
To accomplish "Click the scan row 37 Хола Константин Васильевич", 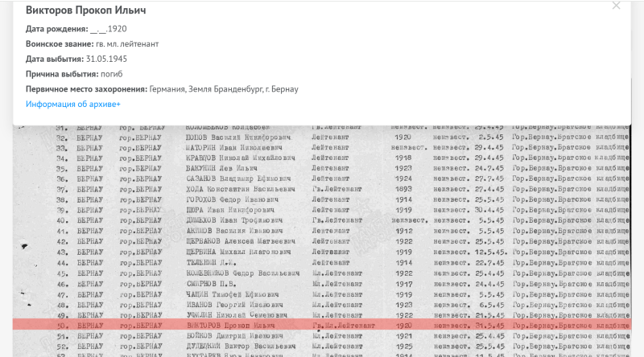I will pyautogui.click(x=225, y=190).
